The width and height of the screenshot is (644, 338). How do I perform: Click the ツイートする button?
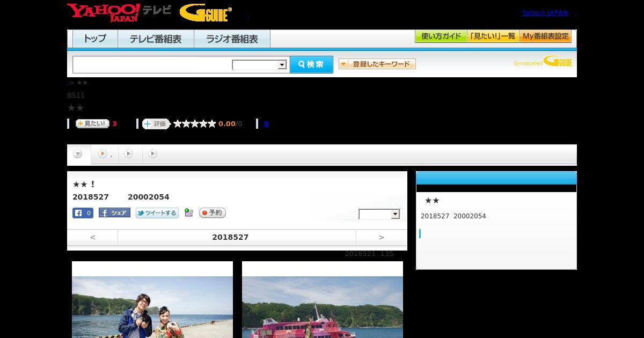(x=157, y=213)
